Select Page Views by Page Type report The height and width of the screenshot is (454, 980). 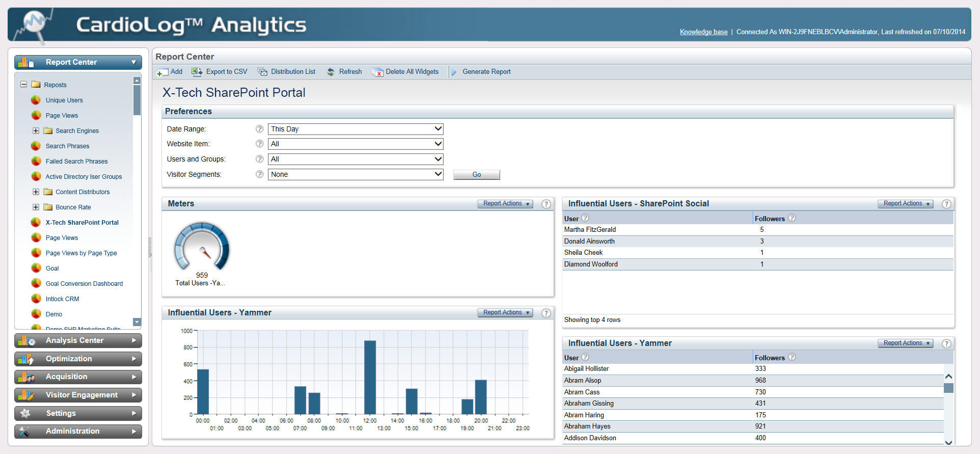coord(81,253)
